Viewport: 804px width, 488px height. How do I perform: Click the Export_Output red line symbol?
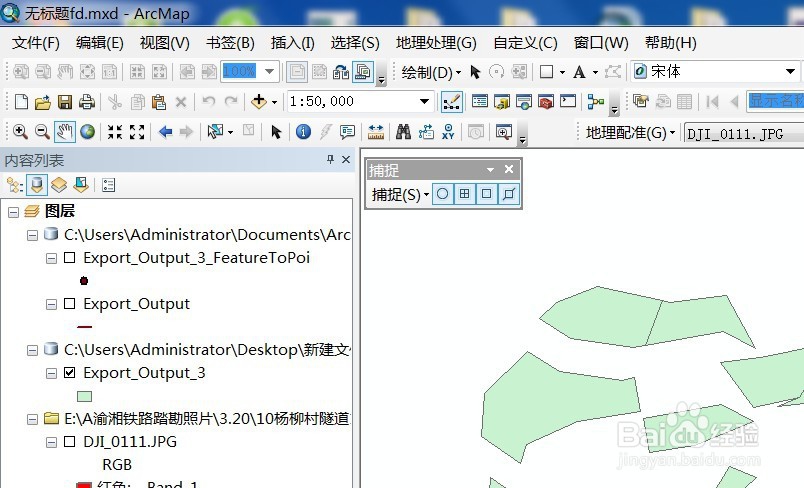pyautogui.click(x=84, y=327)
